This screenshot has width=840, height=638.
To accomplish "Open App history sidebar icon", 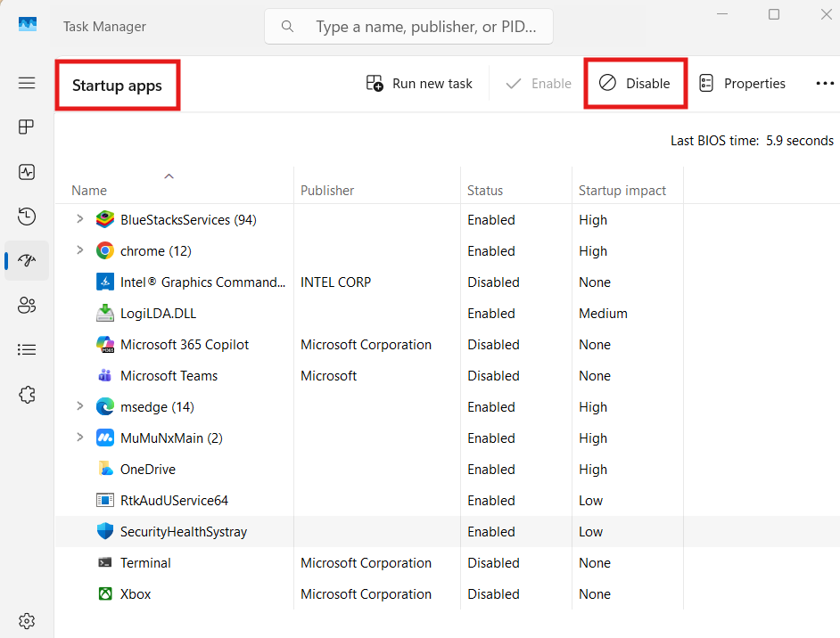I will [27, 217].
